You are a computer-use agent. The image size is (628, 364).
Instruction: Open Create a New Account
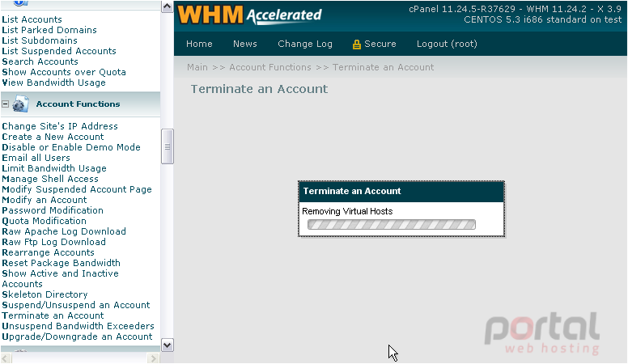pyautogui.click(x=53, y=137)
